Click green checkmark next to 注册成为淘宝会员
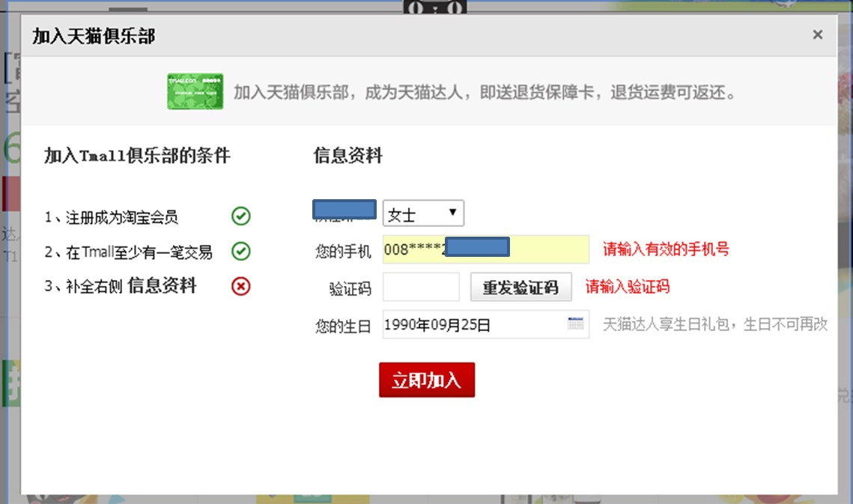Image resolution: width=853 pixels, height=504 pixels. (241, 216)
